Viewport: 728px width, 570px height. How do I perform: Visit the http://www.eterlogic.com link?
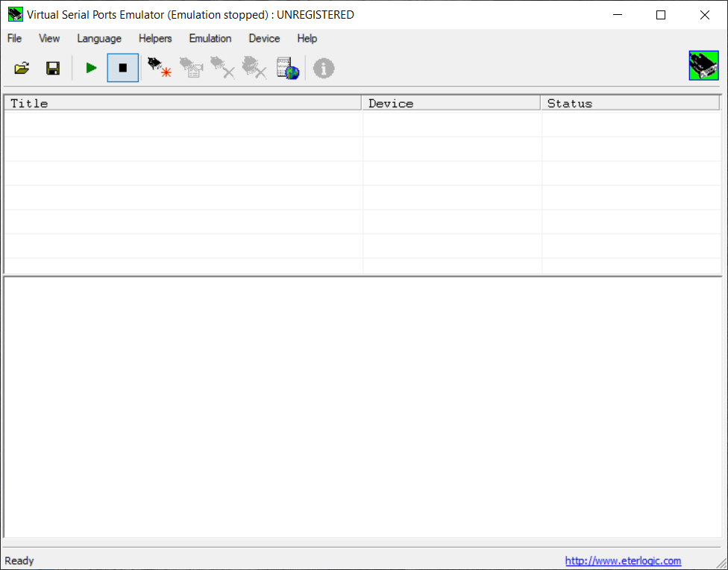pos(623,561)
